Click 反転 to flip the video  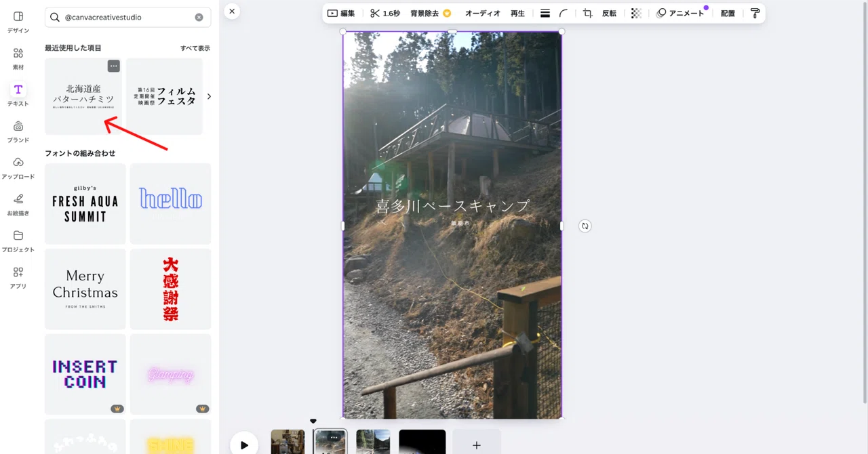[x=610, y=13]
